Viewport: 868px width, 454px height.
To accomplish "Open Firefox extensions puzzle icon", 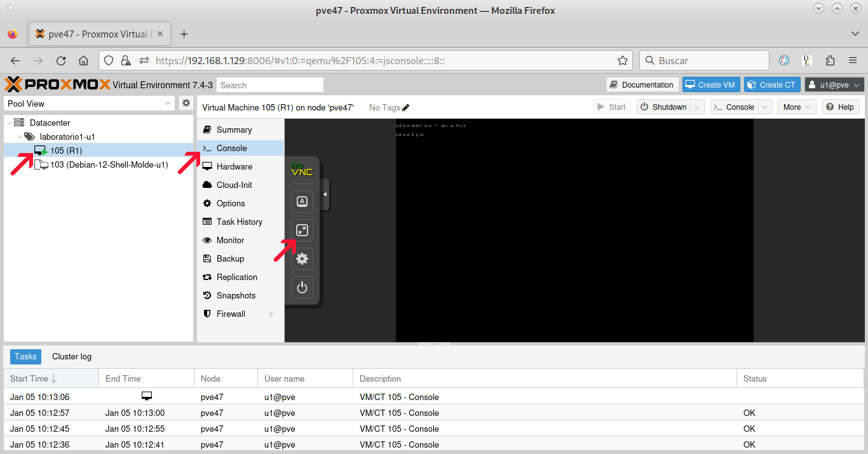I will (830, 61).
